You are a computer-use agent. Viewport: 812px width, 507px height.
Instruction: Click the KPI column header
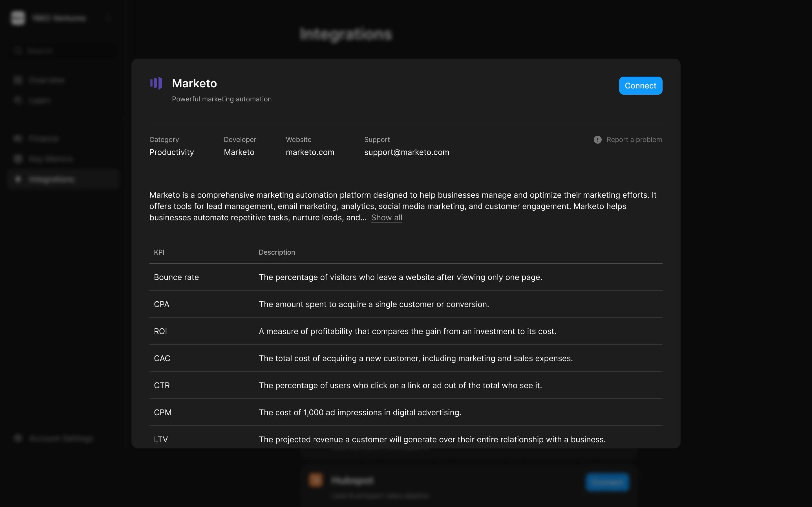coord(159,252)
